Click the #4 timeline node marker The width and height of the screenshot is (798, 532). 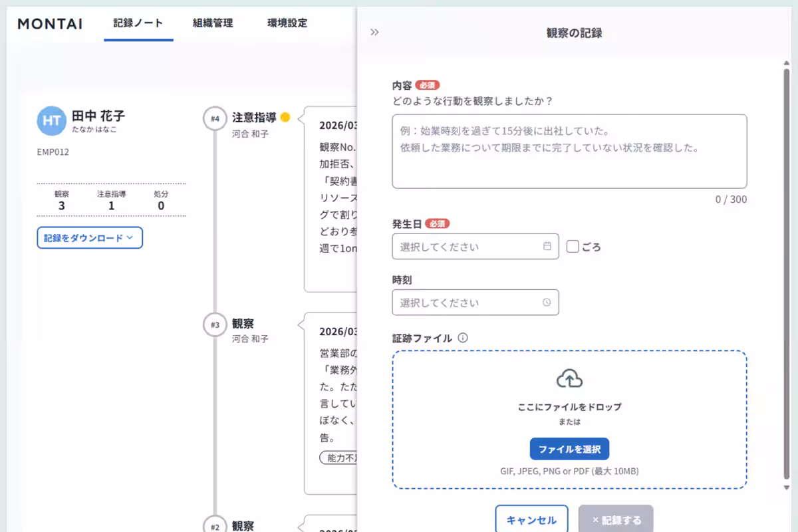click(x=213, y=117)
